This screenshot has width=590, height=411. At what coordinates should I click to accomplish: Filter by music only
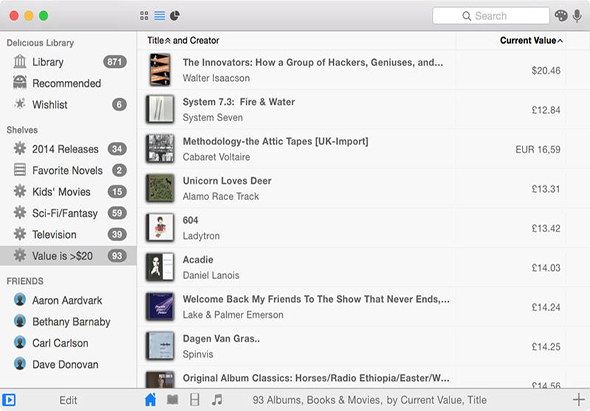(x=217, y=399)
